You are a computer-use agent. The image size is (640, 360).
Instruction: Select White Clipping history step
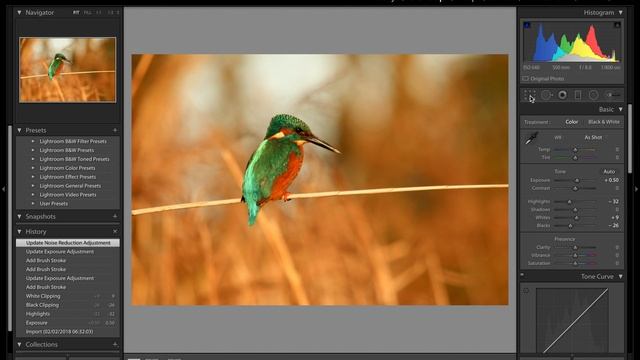click(68, 296)
